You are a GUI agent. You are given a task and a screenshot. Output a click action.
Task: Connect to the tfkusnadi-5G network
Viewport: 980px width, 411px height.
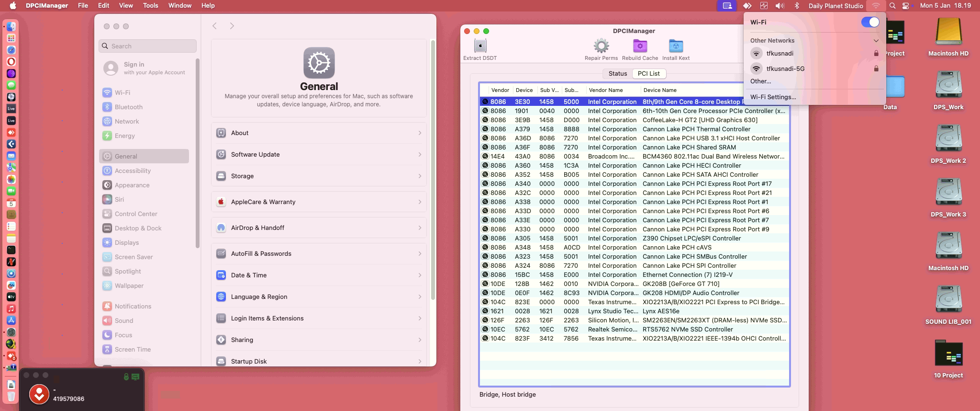point(814,69)
